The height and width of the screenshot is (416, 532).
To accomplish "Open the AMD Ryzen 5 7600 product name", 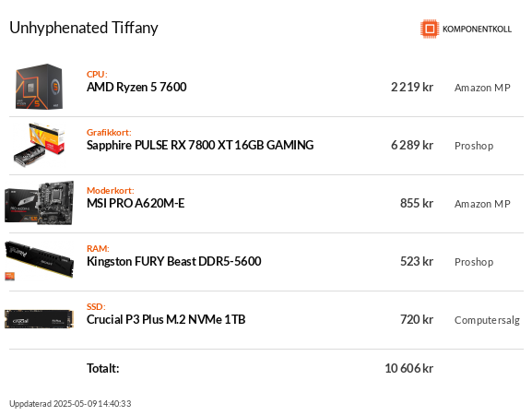I will tap(136, 88).
